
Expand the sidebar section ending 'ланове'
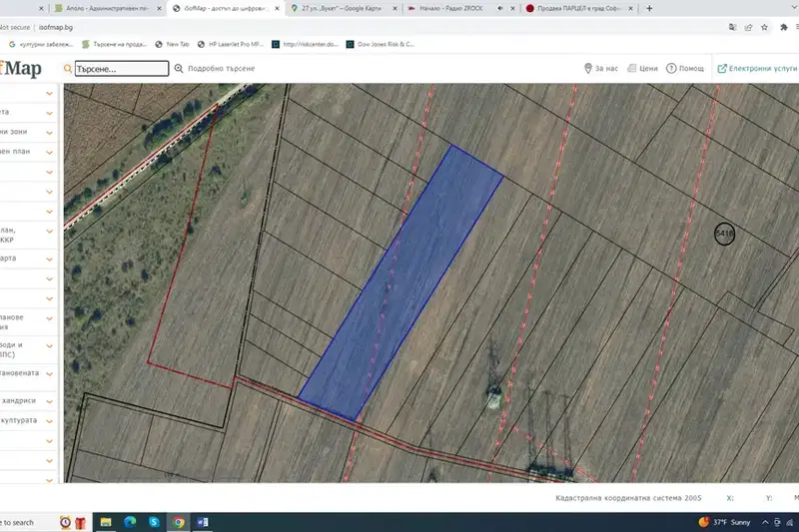49,318
